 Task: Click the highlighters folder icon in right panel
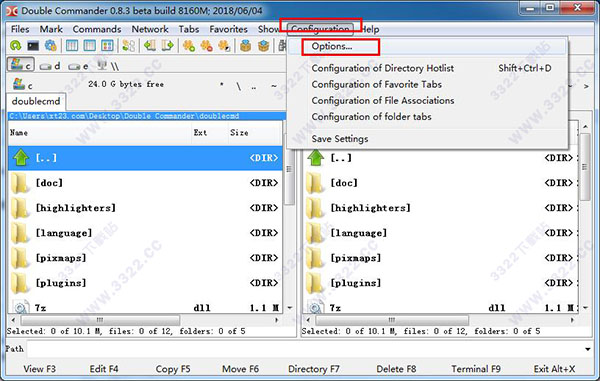tap(315, 208)
